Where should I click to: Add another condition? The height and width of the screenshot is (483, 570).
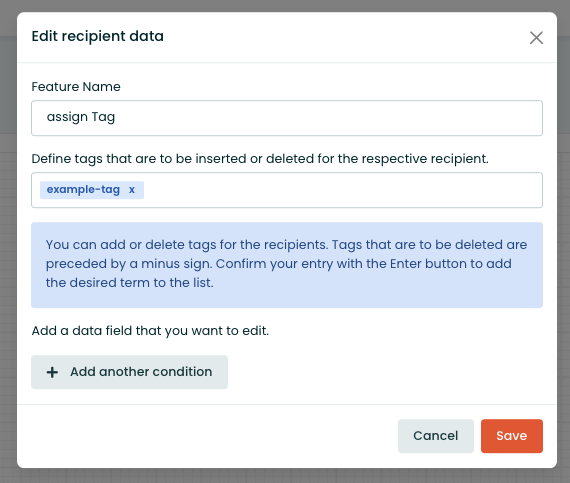coord(129,372)
